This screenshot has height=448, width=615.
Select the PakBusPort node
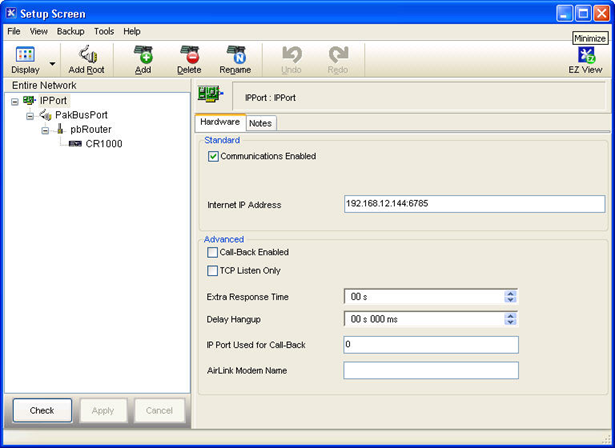pyautogui.click(x=82, y=115)
